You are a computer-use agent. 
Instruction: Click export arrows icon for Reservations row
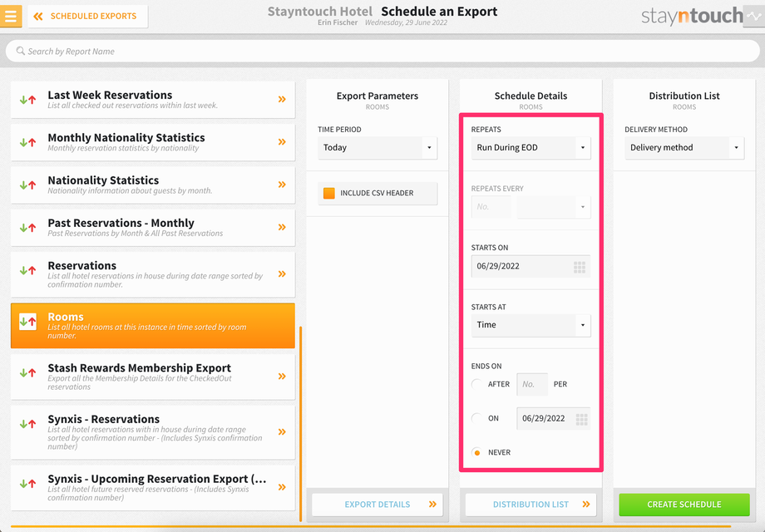[27, 270]
